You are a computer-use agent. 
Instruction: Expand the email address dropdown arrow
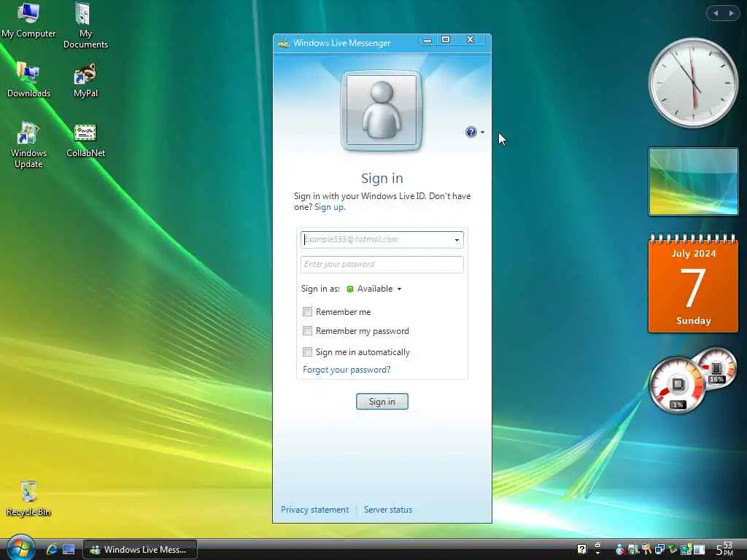(x=457, y=240)
